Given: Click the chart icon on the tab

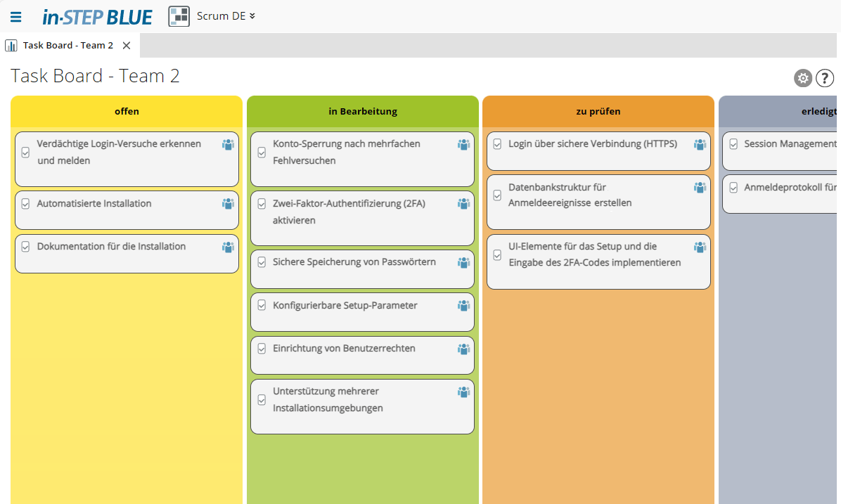Looking at the screenshot, I should [11, 44].
